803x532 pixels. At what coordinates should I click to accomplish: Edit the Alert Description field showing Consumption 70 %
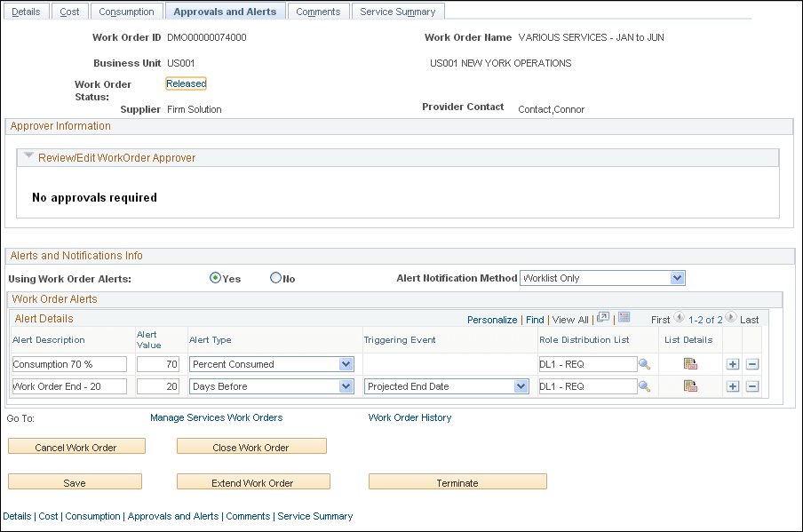pyautogui.click(x=68, y=364)
